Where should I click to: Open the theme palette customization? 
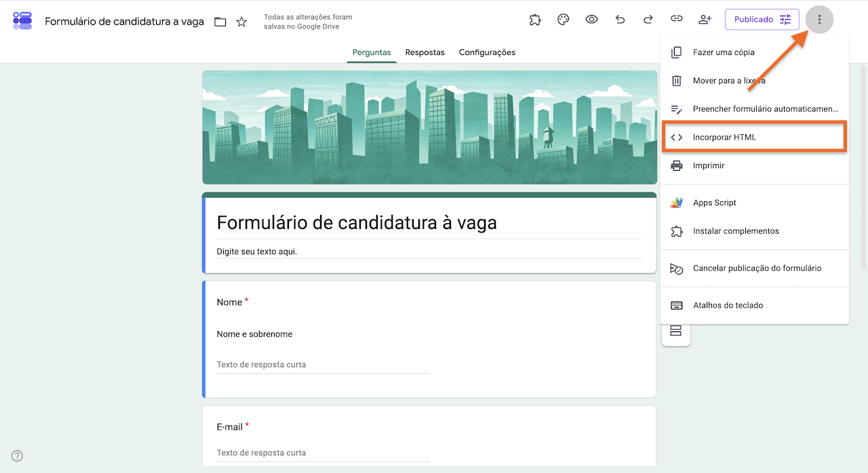(x=563, y=20)
